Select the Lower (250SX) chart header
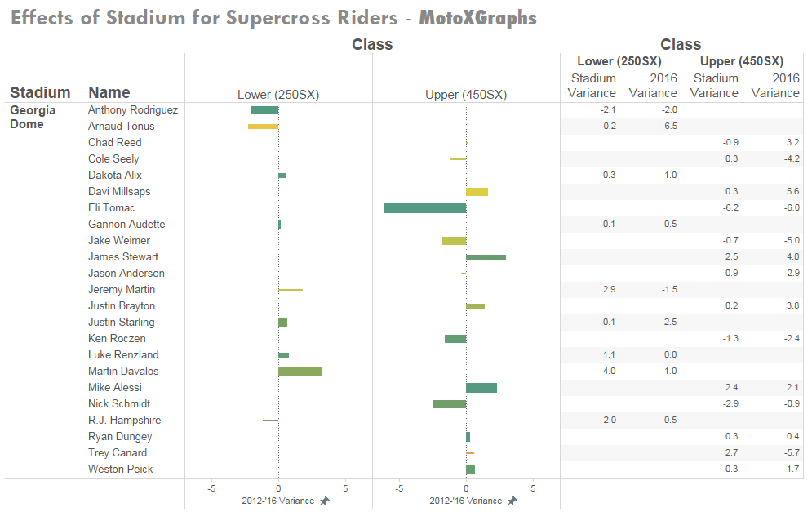812x512 pixels. [277, 95]
